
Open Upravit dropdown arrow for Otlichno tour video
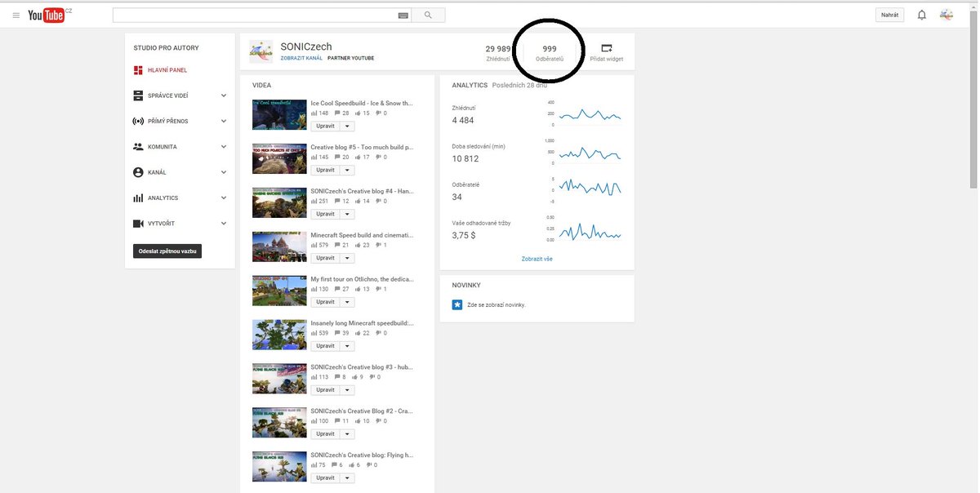tap(347, 302)
